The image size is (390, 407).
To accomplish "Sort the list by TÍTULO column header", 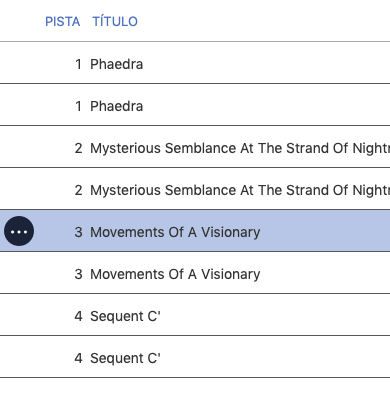I will pos(115,22).
